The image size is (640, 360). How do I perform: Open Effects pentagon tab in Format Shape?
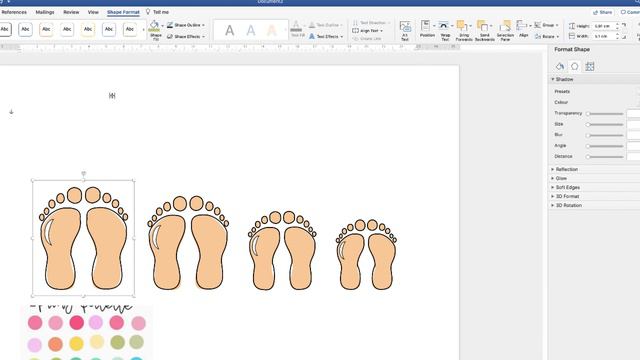pyautogui.click(x=575, y=66)
